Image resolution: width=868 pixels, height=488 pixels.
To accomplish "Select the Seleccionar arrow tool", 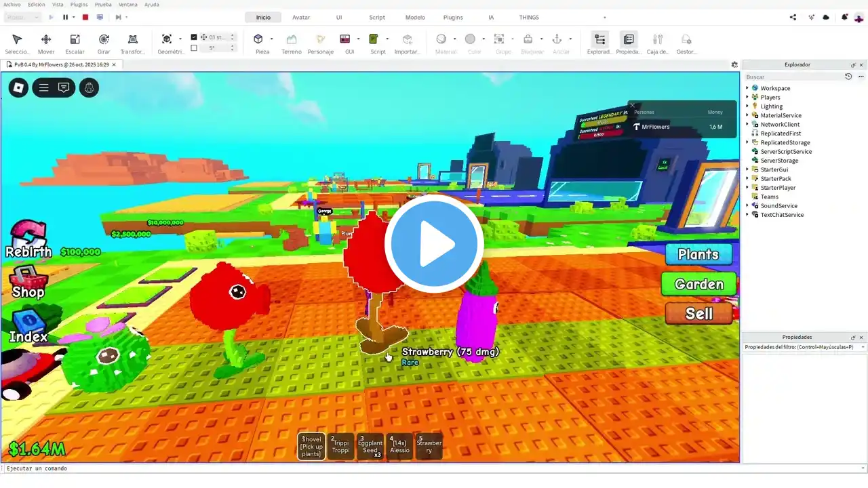I will click(x=18, y=43).
